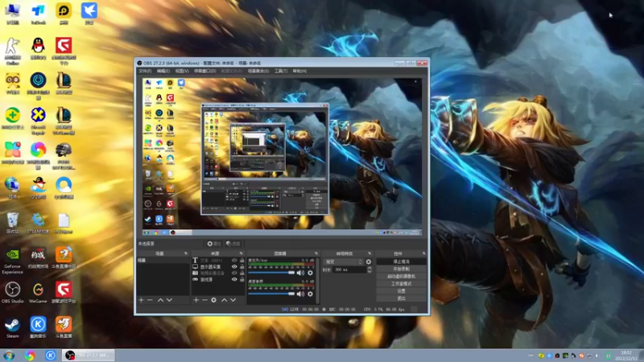
Task: Mute the 麦克风/Aux speaker icon
Action: click(300, 273)
